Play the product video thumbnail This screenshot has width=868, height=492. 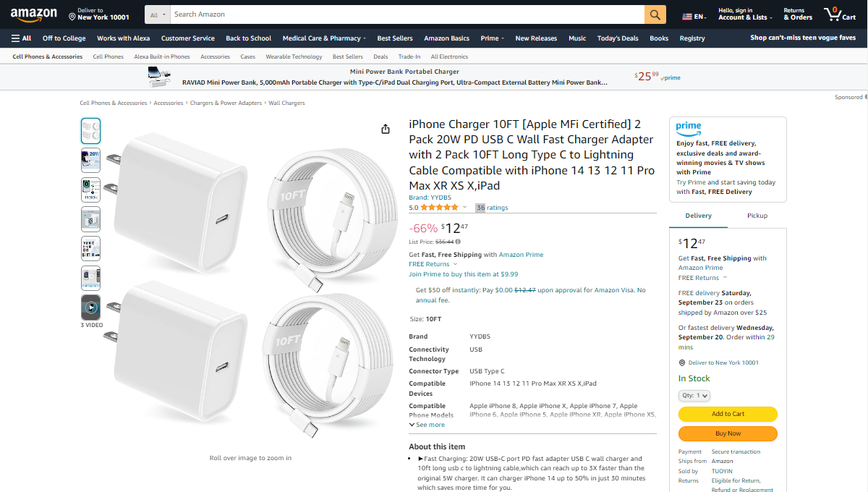[90, 307]
